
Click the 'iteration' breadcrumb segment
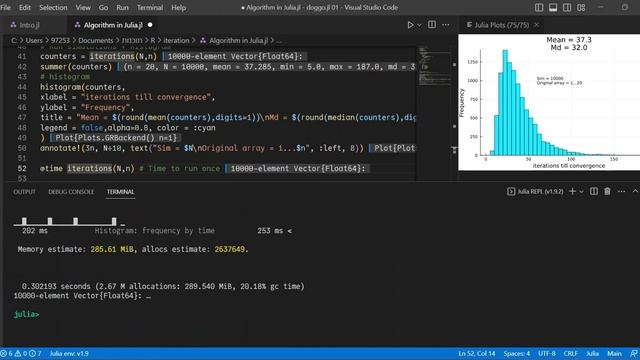point(176,40)
